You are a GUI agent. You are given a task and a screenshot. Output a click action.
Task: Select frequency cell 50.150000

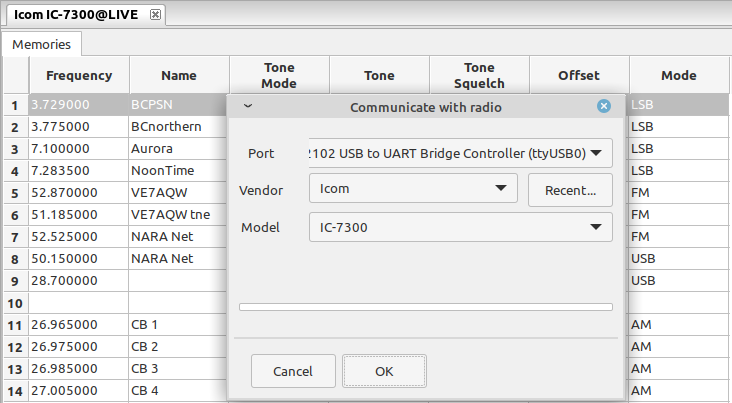click(x=78, y=258)
